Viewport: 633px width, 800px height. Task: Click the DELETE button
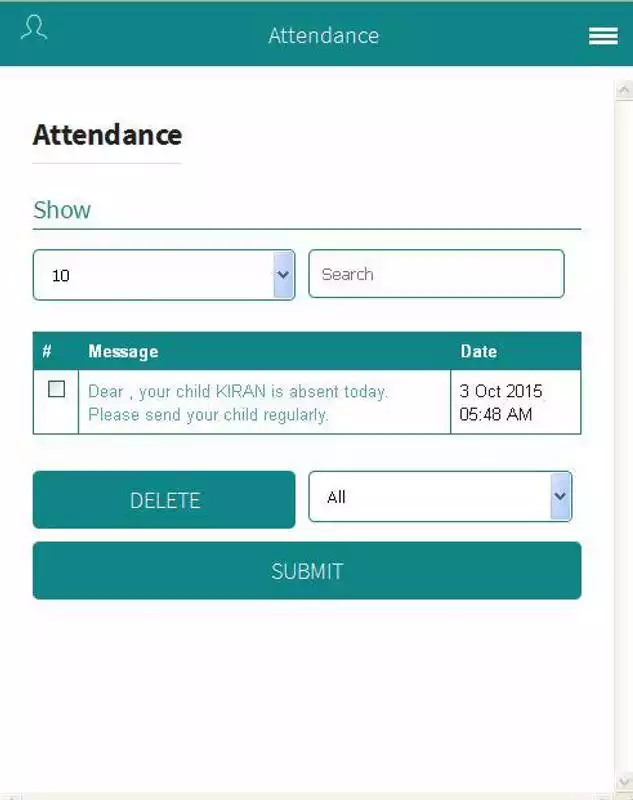pyautogui.click(x=164, y=500)
